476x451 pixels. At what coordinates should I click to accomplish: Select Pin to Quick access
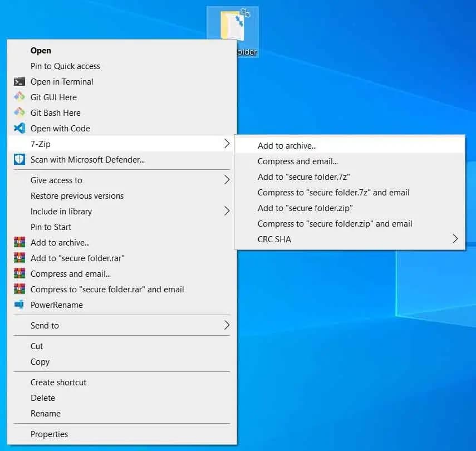click(x=121, y=66)
